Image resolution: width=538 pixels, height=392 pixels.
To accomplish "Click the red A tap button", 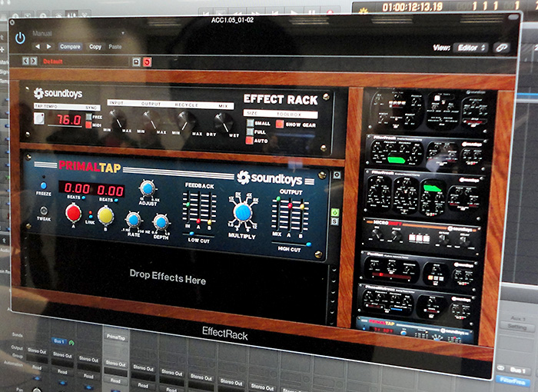I will point(73,213).
